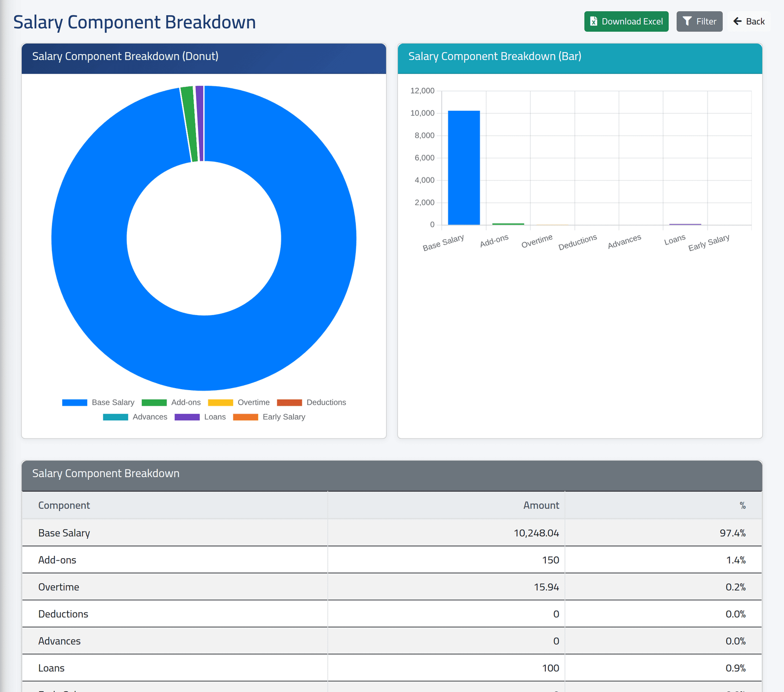Toggle Advances legend swatch in donut

click(x=115, y=417)
